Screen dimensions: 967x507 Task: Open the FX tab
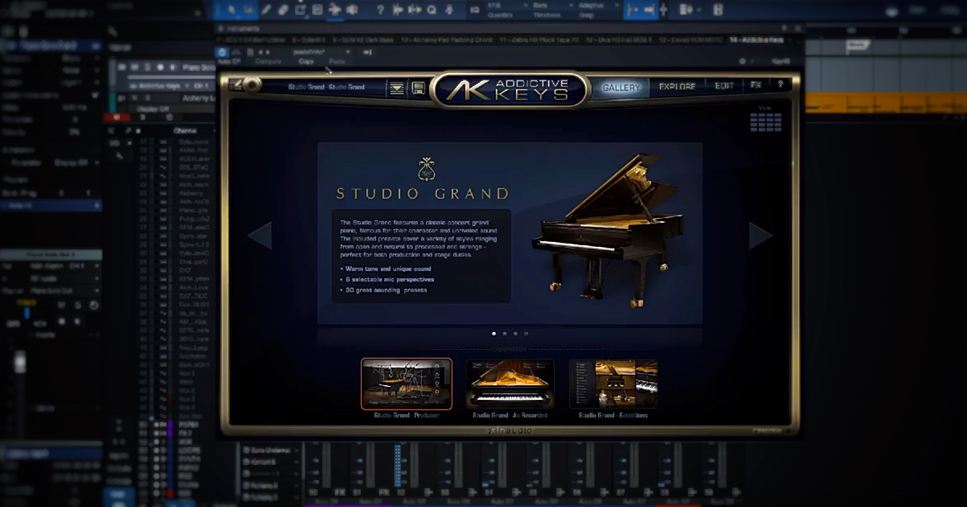[x=756, y=87]
